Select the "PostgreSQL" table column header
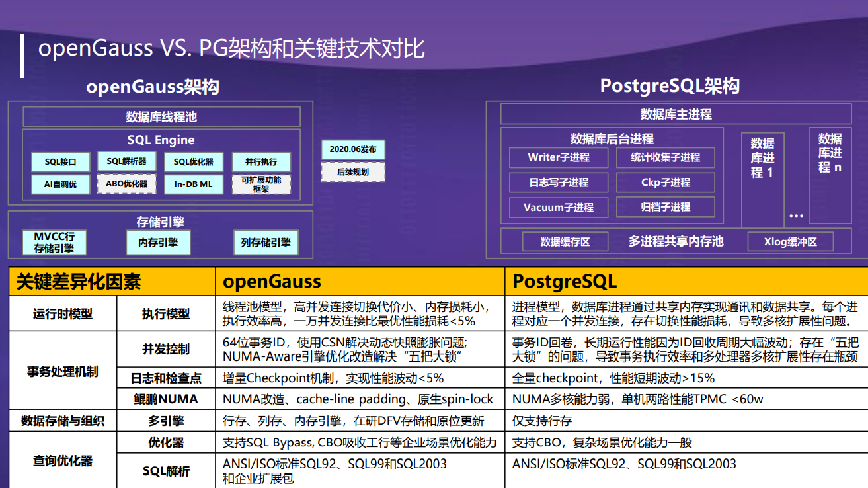This screenshot has height=488, width=868. (x=686, y=282)
